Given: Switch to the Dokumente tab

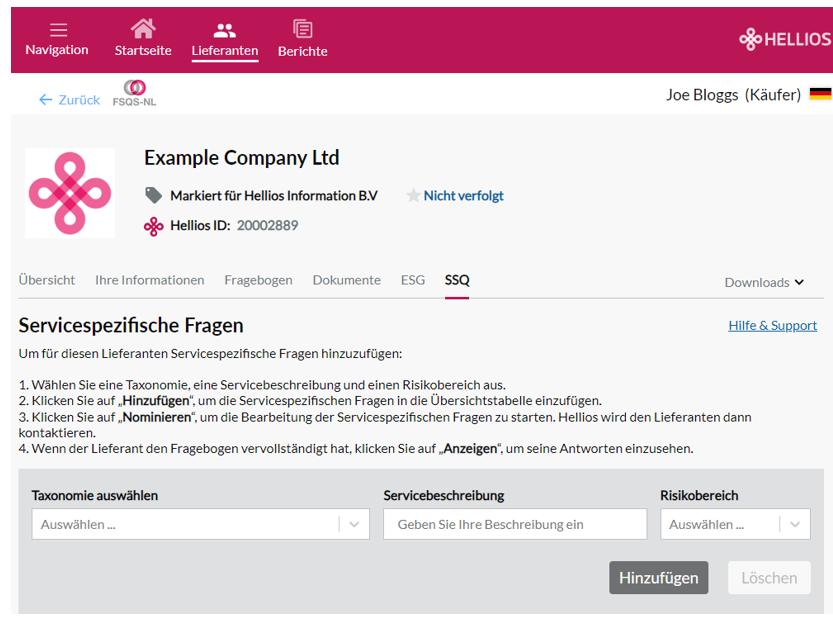Looking at the screenshot, I should [346, 280].
